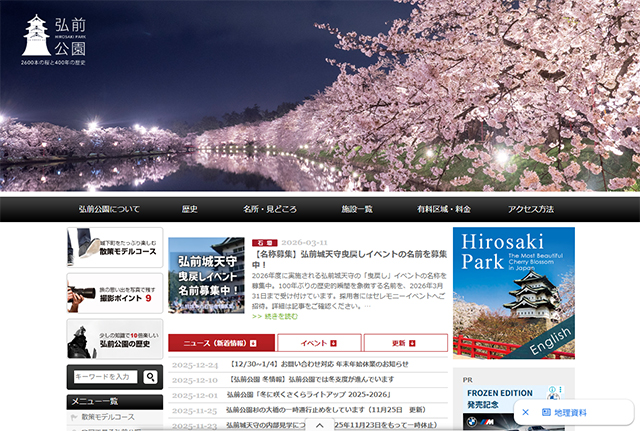This screenshot has width=640, height=431.
Task: Open the 散策モデルコース banner
Action: pyautogui.click(x=115, y=248)
